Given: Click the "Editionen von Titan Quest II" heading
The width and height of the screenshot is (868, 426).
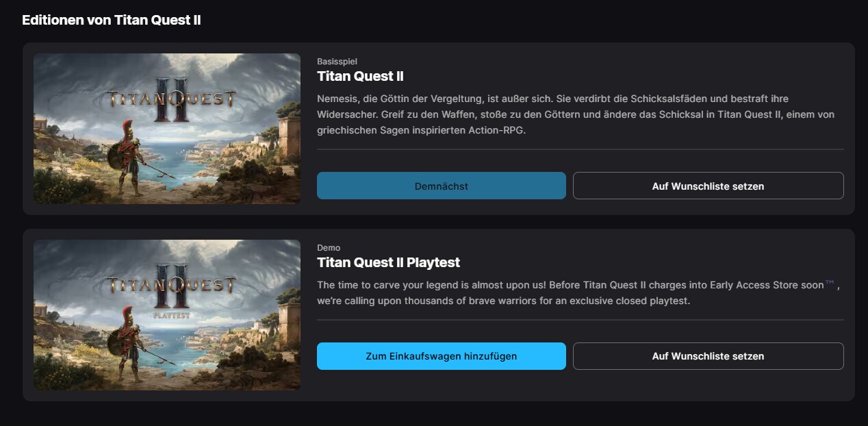Looking at the screenshot, I should coord(111,21).
